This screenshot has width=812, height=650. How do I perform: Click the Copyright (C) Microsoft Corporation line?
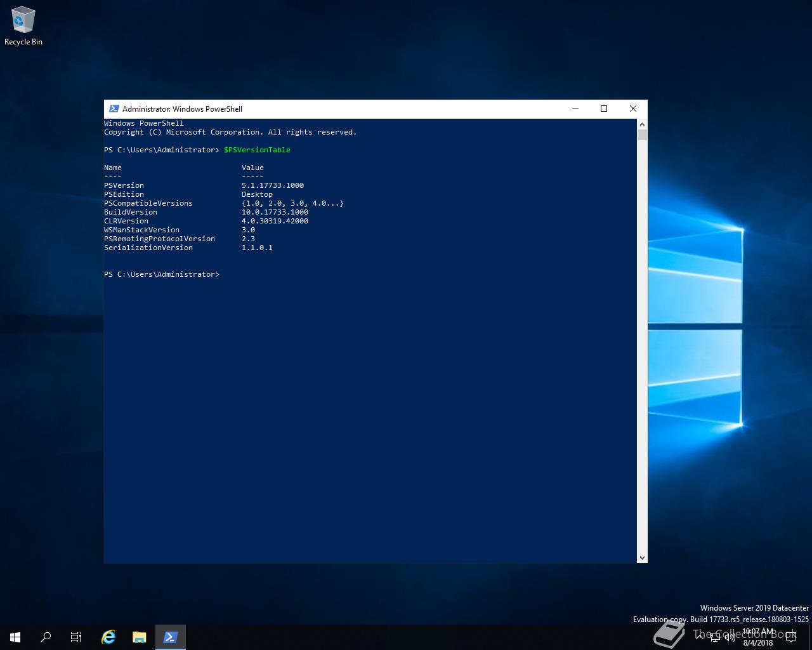[230, 132]
